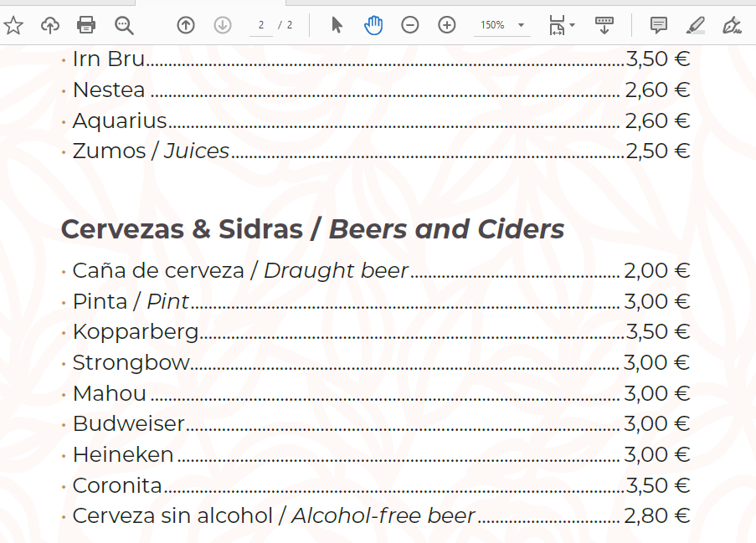This screenshot has width=756, height=543.
Task: Click the Alcohol-free beer price 2,80 €
Action: point(657,515)
